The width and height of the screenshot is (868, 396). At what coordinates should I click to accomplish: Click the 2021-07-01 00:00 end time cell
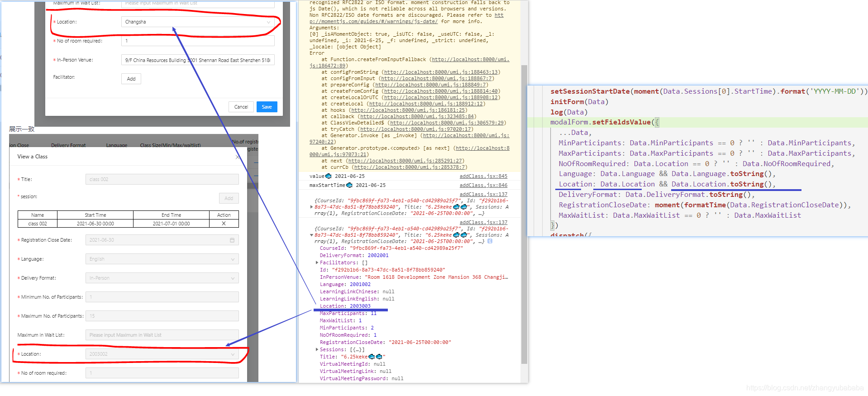(x=171, y=224)
